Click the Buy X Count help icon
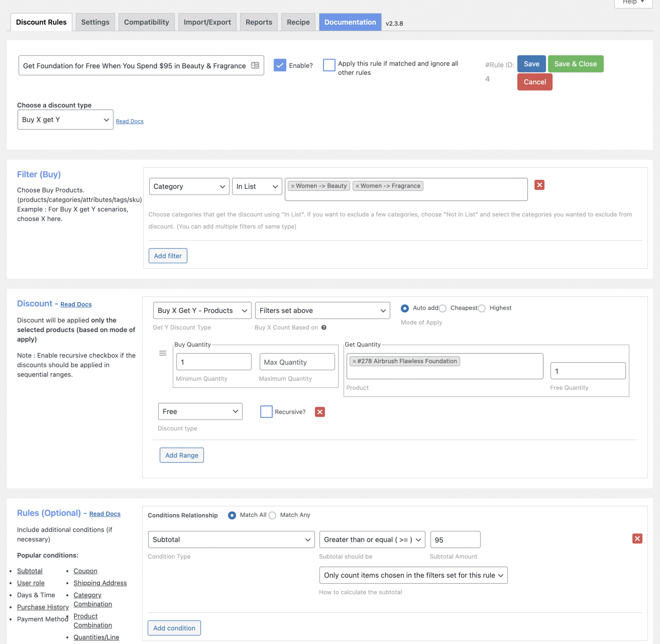Image resolution: width=660 pixels, height=644 pixels. [x=324, y=327]
